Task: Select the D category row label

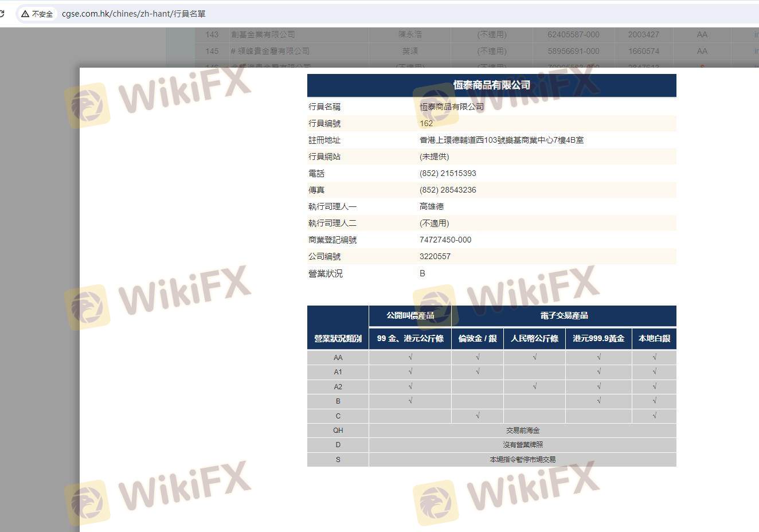Action: 338,445
